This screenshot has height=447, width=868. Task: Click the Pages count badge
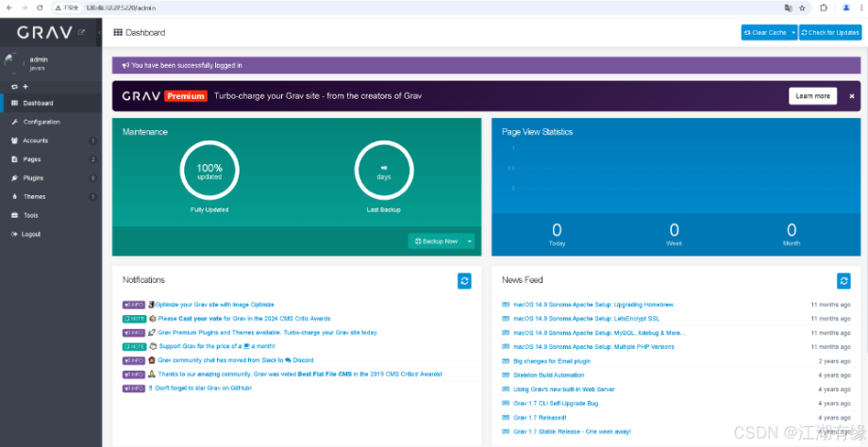(93, 159)
